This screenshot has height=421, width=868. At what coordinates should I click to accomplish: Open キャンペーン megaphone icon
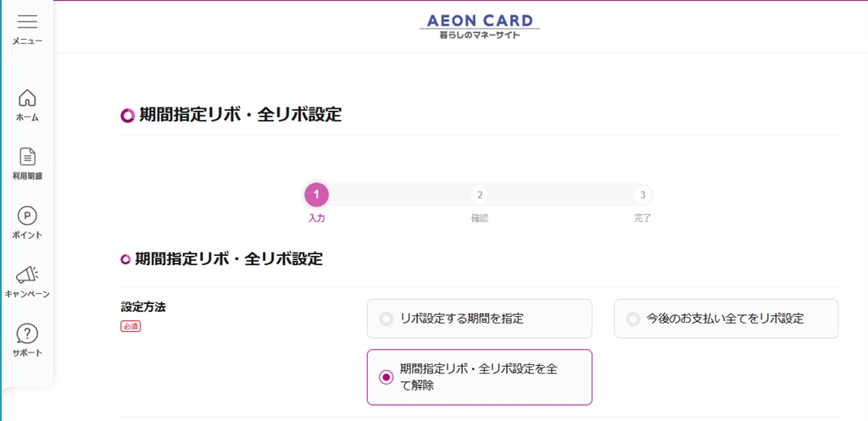[x=27, y=274]
